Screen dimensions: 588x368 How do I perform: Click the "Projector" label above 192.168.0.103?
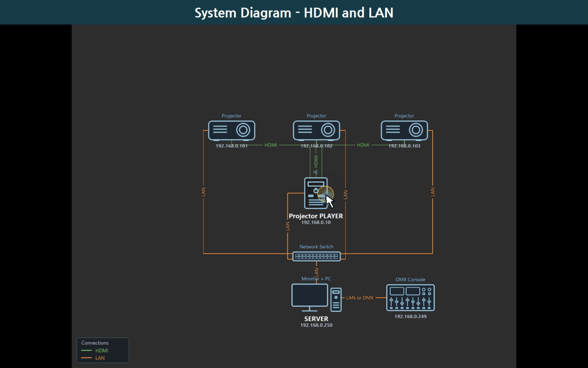pyautogui.click(x=404, y=116)
